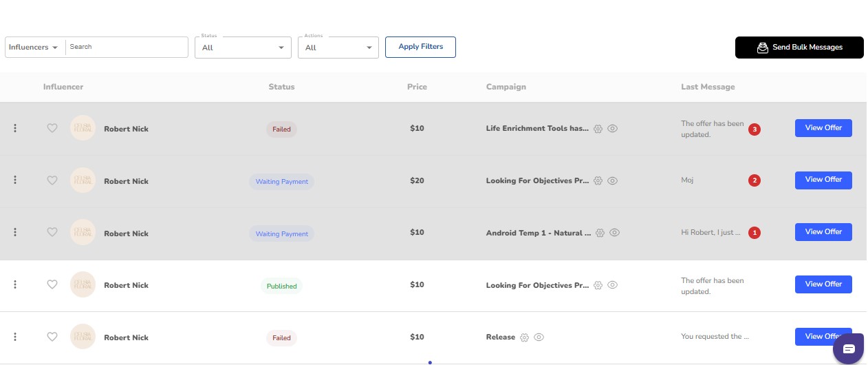Expand the Actions filter dropdown
This screenshot has width=868, height=365.
point(338,48)
